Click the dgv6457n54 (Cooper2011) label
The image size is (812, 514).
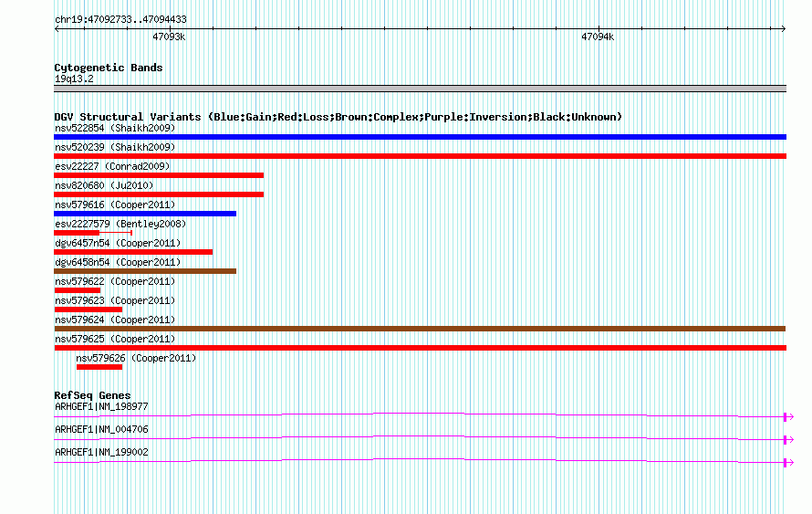pos(118,243)
